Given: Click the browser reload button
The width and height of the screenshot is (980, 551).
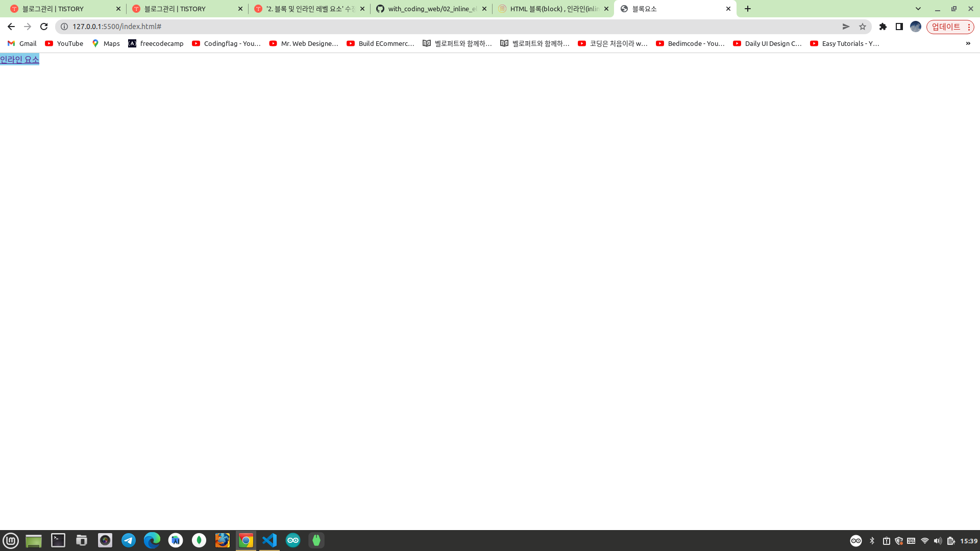Looking at the screenshot, I should [x=44, y=27].
